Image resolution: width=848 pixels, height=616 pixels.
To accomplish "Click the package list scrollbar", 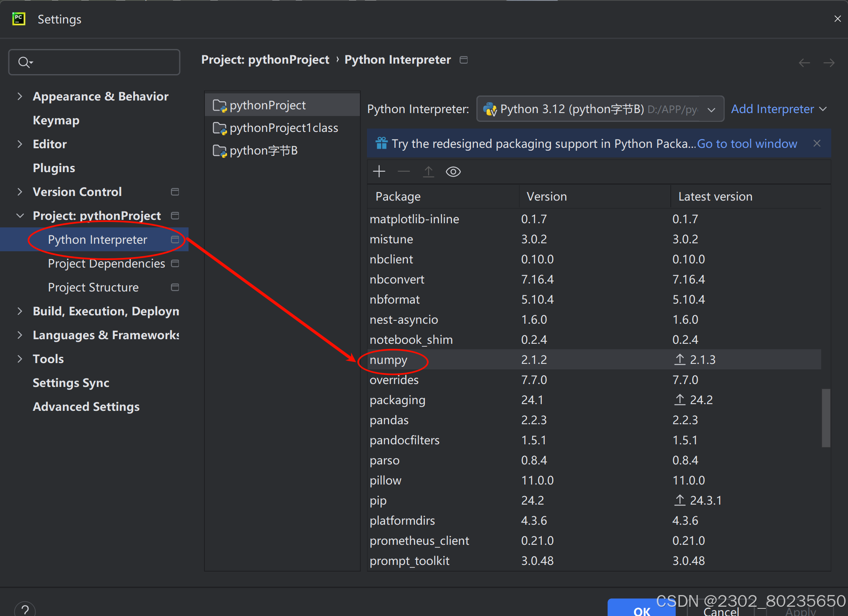I will click(x=826, y=418).
